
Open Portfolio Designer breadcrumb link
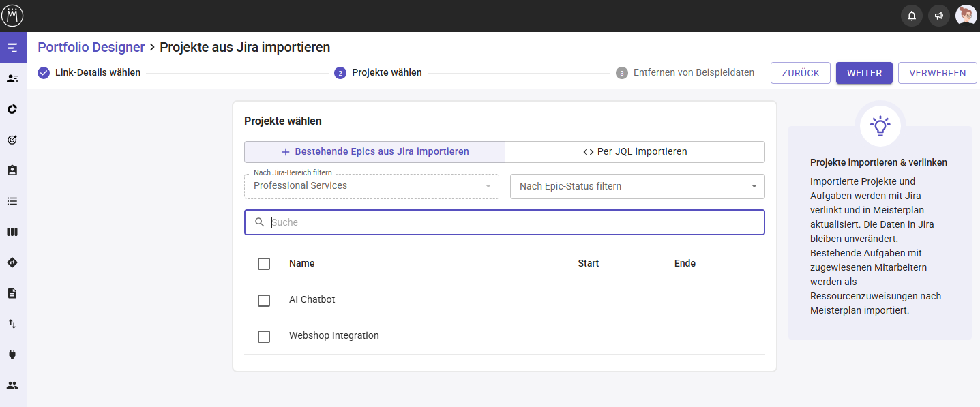[91, 47]
